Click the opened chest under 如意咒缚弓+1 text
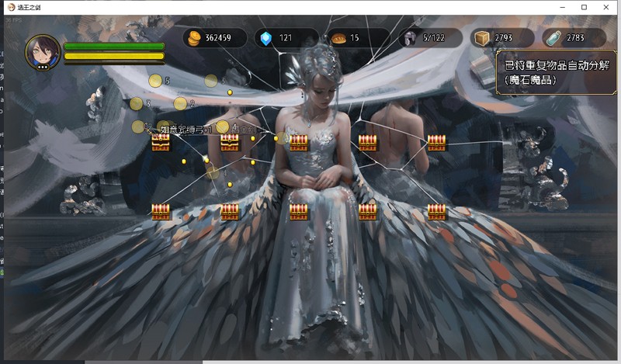The width and height of the screenshot is (621, 364). point(161,143)
